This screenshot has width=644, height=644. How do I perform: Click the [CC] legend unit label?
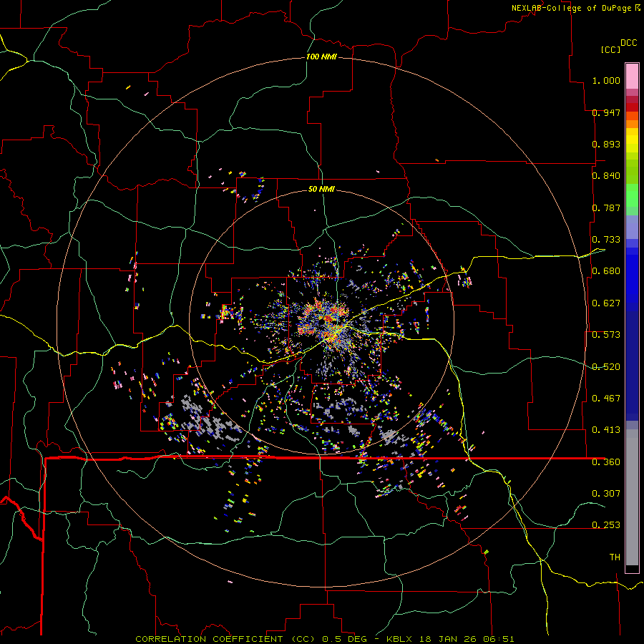(x=610, y=49)
